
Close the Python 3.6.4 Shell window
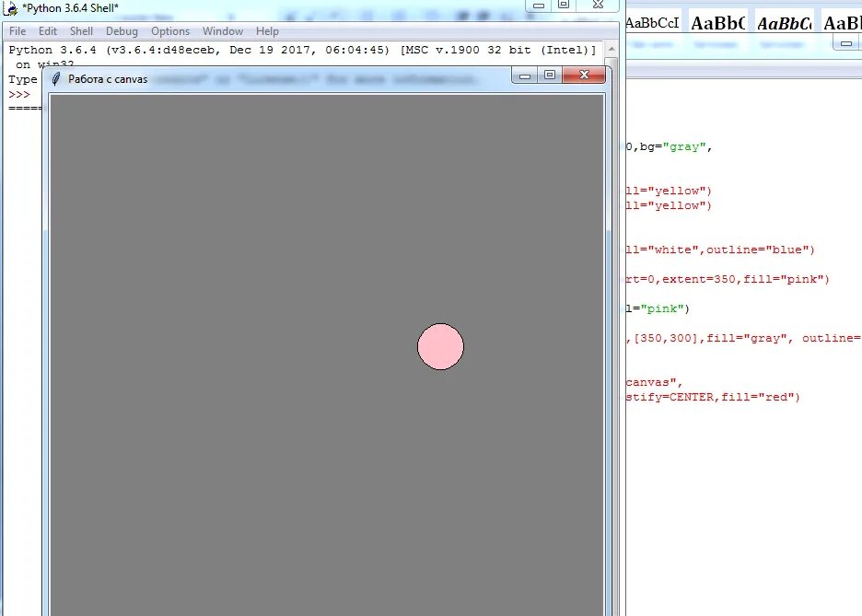598,5
